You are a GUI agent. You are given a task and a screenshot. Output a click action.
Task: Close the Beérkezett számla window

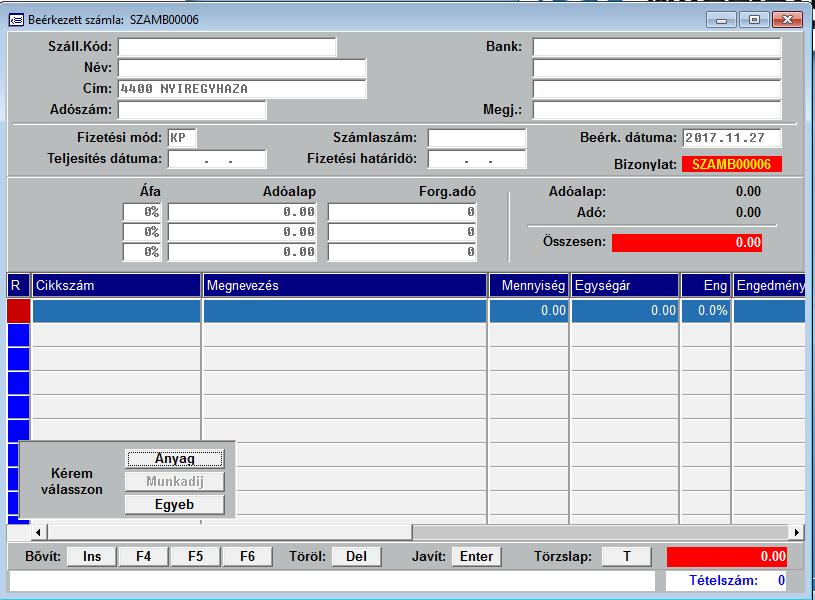(x=787, y=20)
